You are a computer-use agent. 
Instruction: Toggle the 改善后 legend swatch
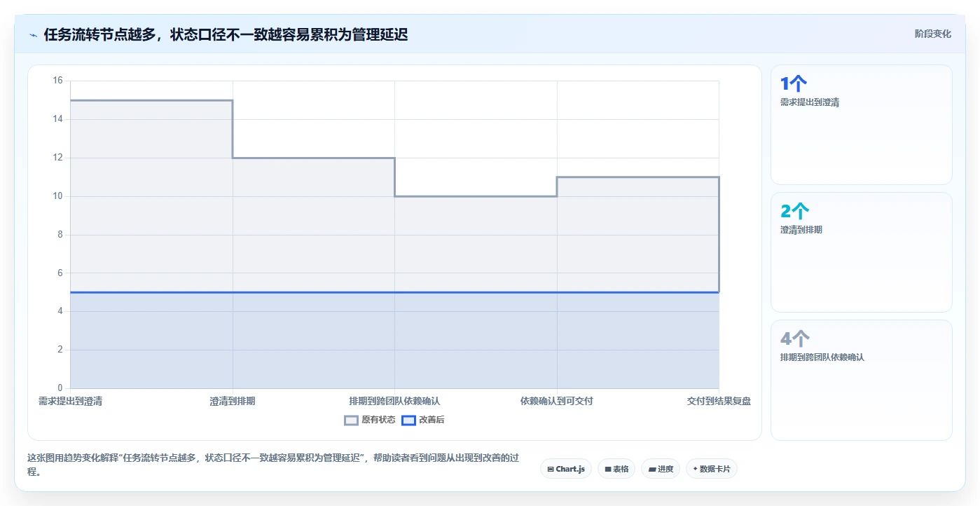click(x=408, y=420)
